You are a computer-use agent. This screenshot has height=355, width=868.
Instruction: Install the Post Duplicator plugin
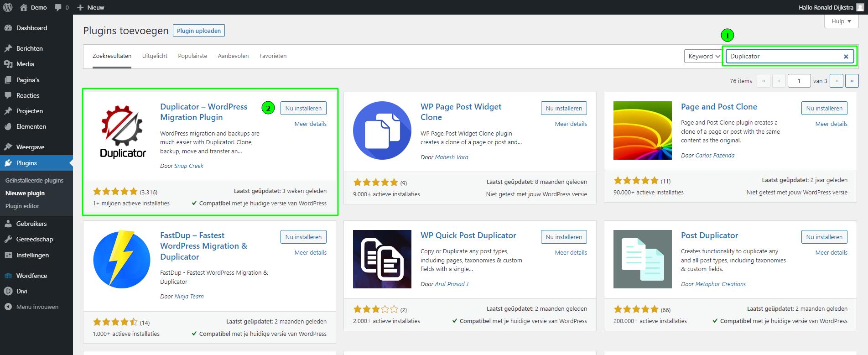(x=824, y=237)
